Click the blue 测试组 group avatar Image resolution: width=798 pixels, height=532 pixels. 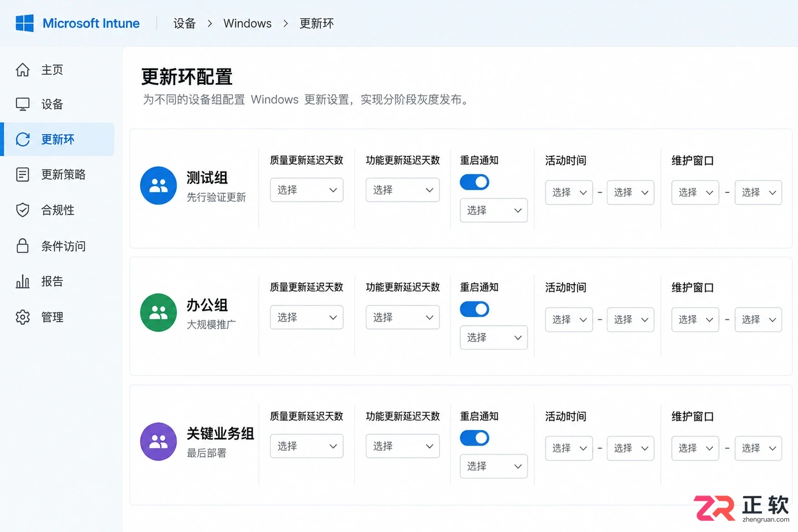click(158, 186)
